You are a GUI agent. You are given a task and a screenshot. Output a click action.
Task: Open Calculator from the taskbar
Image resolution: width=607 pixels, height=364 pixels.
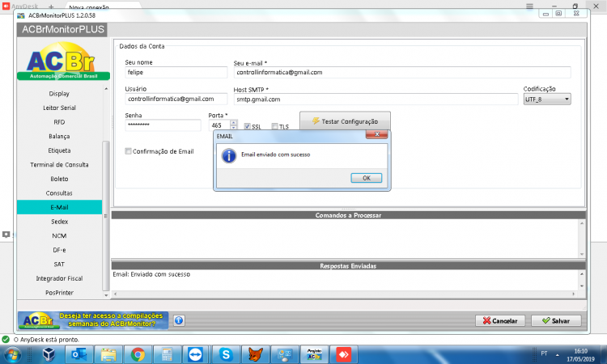[167, 354]
